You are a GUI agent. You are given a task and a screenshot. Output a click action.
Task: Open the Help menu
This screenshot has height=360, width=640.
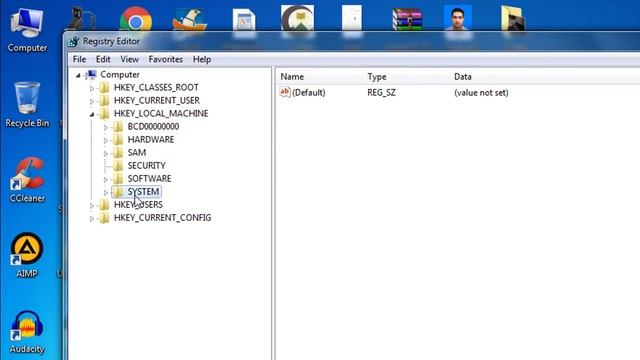202,59
